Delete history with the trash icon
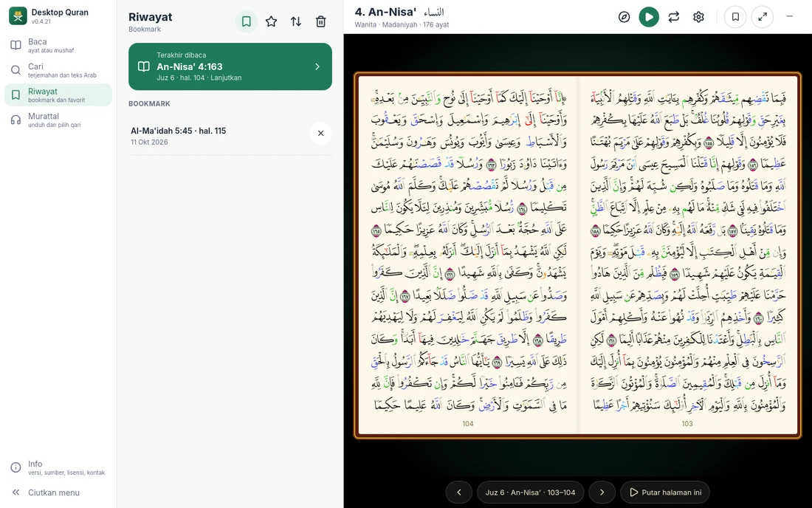Screen dimensions: 812x508 coord(321,21)
